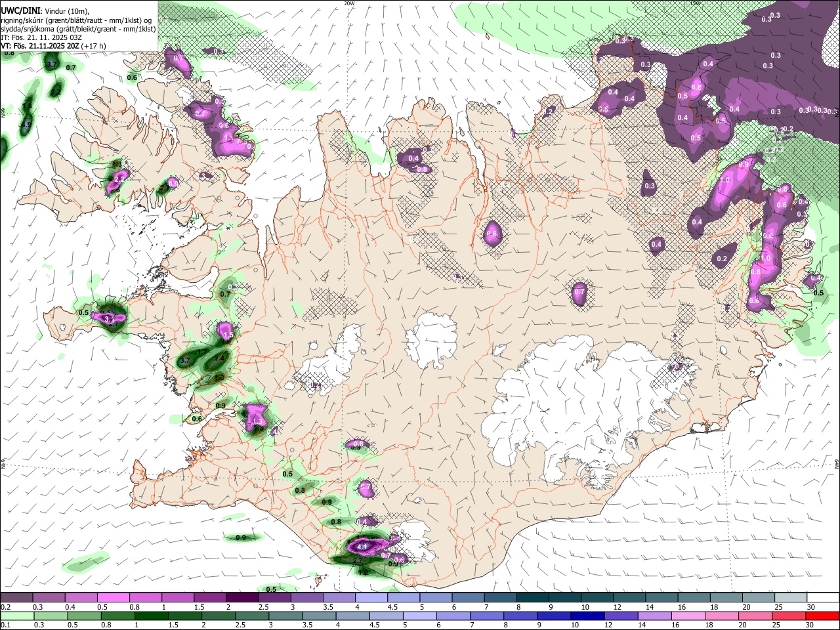
Task: Click the "4.5" label in the snow legend row
Action: click(393, 607)
